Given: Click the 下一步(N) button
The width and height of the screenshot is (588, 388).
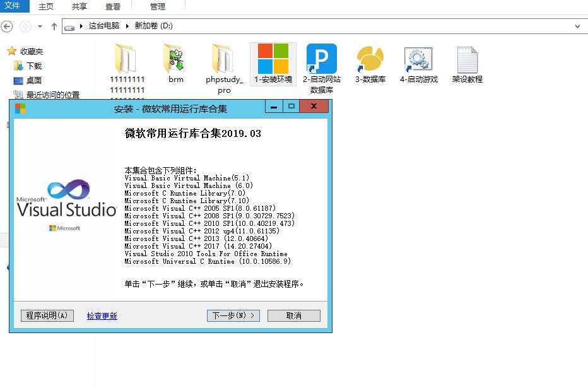Looking at the screenshot, I should pyautogui.click(x=233, y=315).
